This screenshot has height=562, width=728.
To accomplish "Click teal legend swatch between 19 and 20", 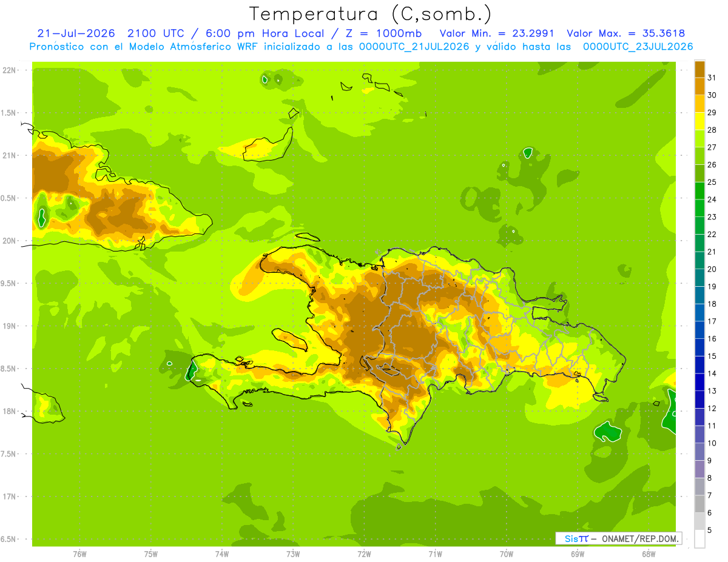I will [699, 278].
